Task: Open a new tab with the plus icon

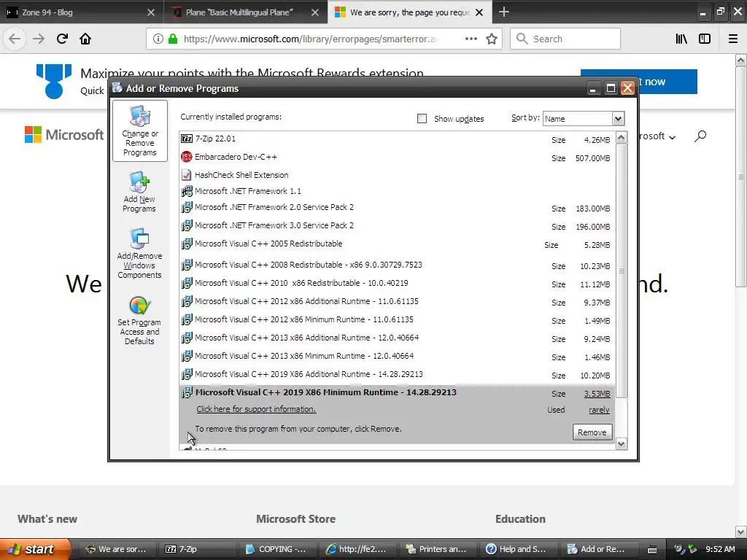Action: (504, 12)
